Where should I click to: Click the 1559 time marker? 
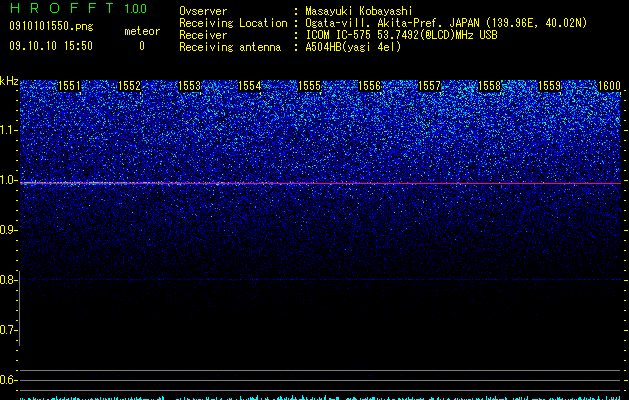pos(550,86)
